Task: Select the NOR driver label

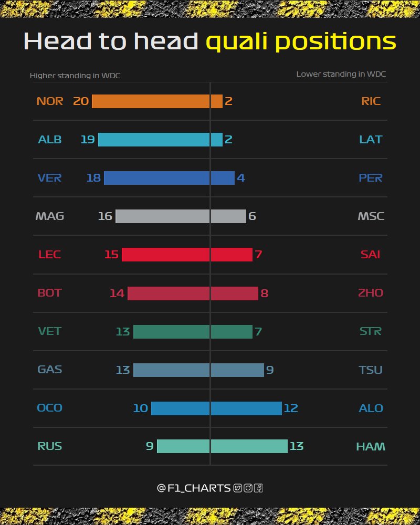Action: pos(49,101)
